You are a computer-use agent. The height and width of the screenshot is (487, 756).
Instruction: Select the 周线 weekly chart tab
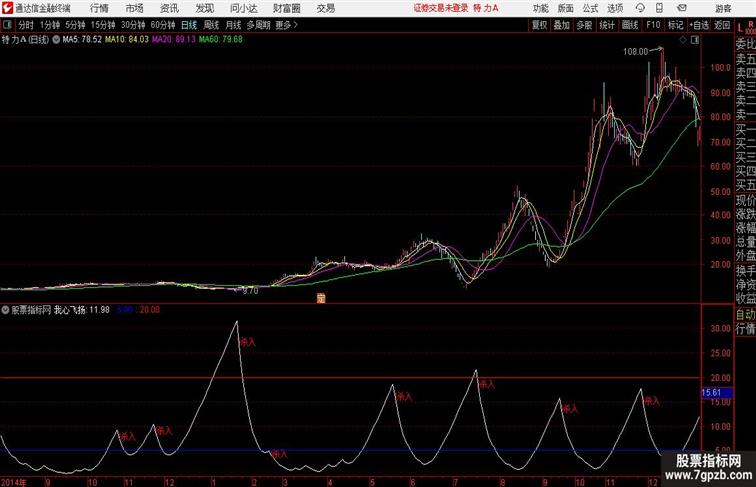point(211,25)
